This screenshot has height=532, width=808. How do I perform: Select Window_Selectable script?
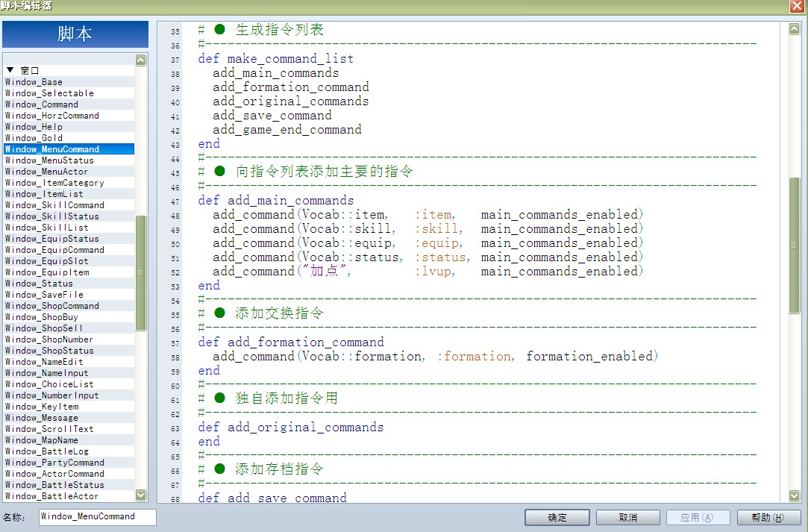[69, 93]
